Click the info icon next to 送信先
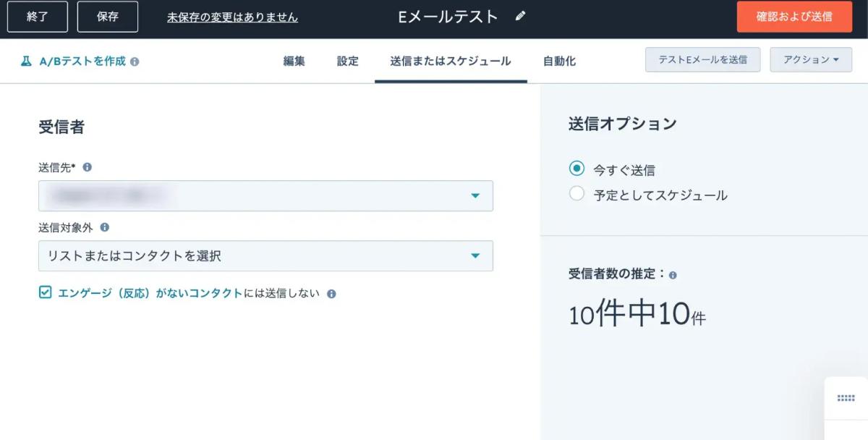This screenshot has width=868, height=440. tap(88, 167)
